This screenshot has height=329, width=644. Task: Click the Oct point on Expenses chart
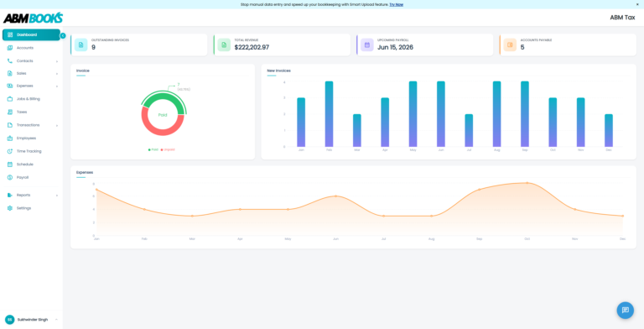coord(527,183)
